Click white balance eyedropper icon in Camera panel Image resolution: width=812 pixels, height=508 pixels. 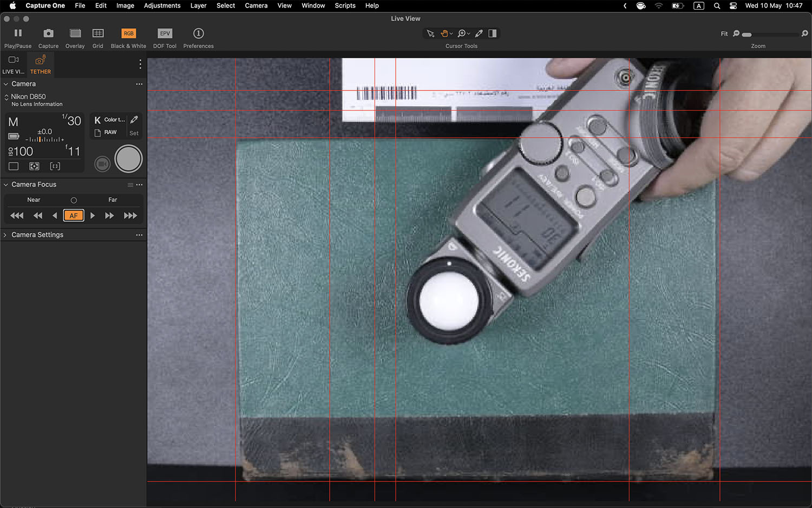134,120
